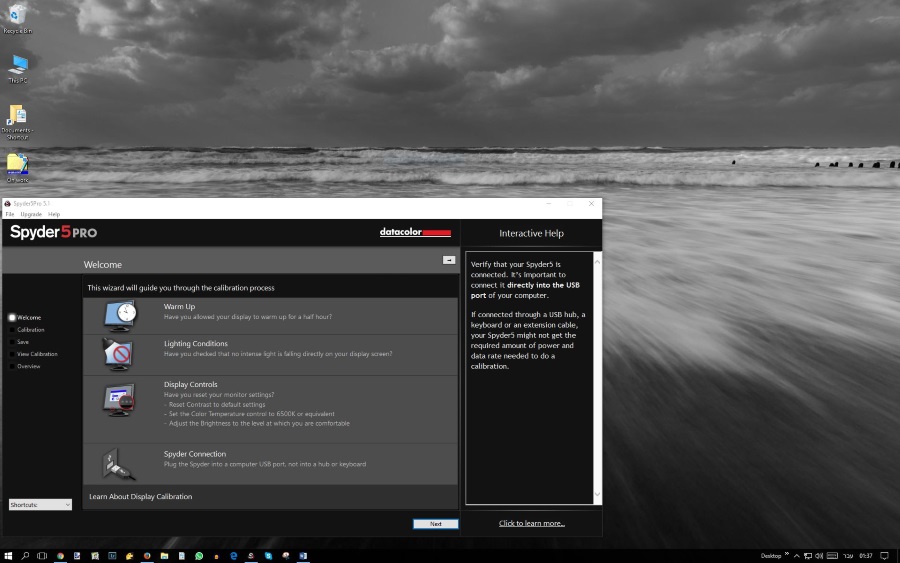
Task: Click the Spyder Connection USB plug icon
Action: click(x=118, y=464)
